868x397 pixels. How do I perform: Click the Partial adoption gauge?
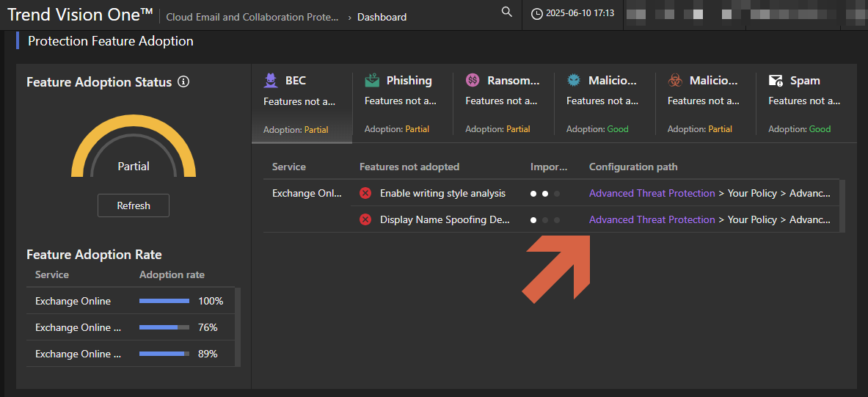[x=134, y=150]
